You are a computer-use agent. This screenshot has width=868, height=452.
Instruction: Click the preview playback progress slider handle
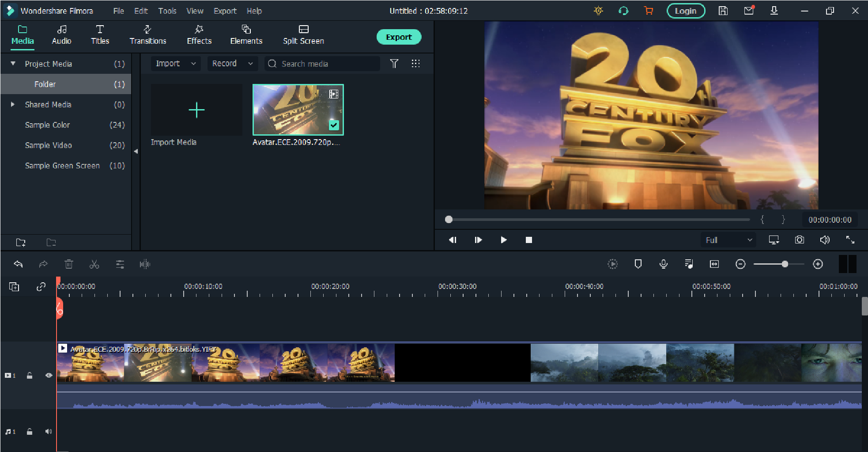pyautogui.click(x=449, y=220)
